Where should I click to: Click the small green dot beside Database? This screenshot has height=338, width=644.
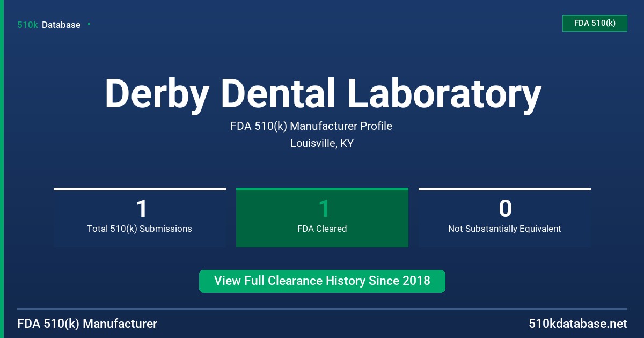[x=89, y=24]
